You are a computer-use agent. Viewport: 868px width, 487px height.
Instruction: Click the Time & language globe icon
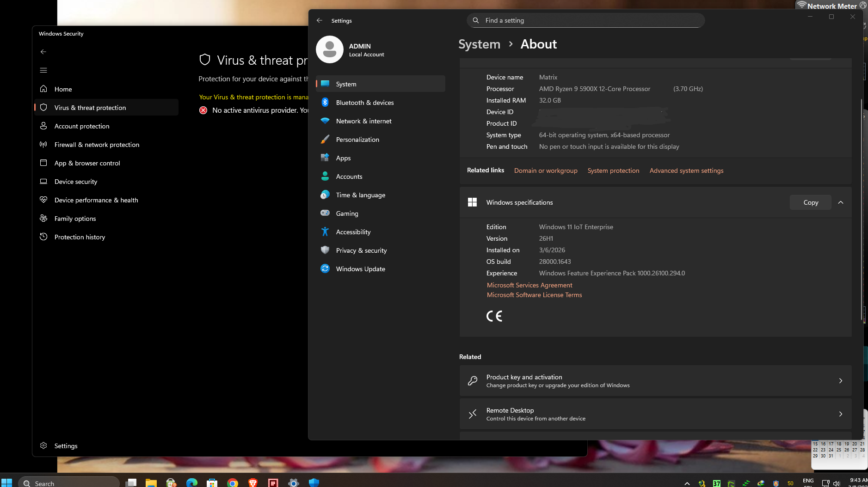tap(325, 195)
